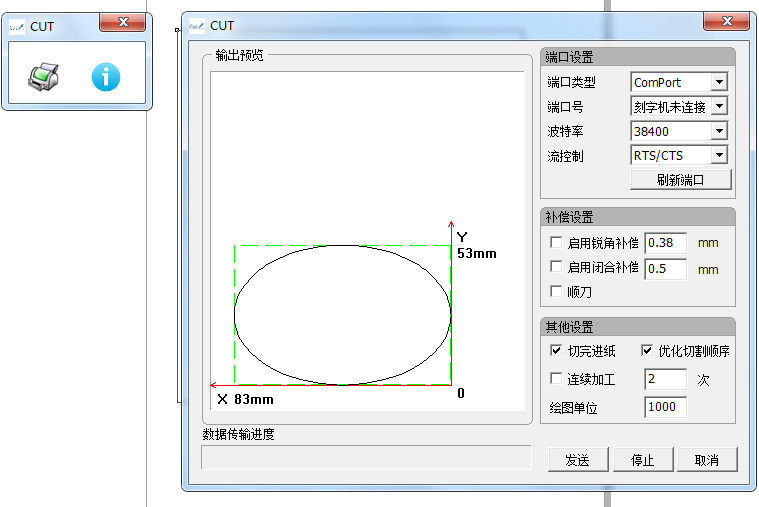This screenshot has height=507, width=759.
Task: Enable 启用闭合补偿 checkbox
Action: click(x=556, y=266)
